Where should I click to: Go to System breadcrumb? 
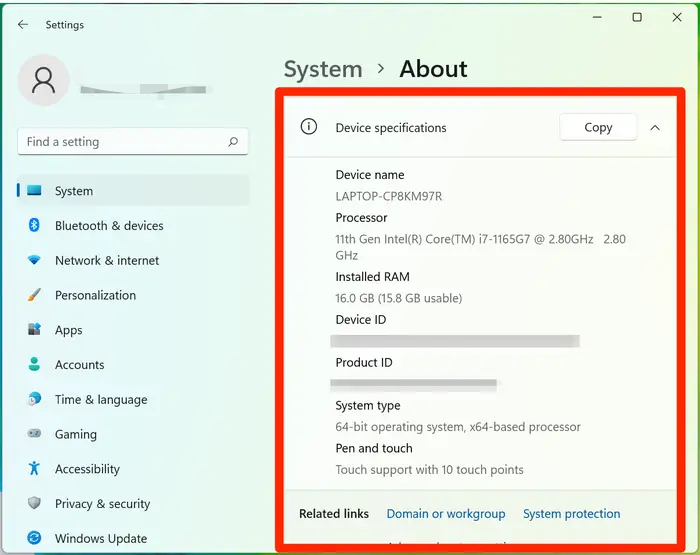(x=323, y=69)
